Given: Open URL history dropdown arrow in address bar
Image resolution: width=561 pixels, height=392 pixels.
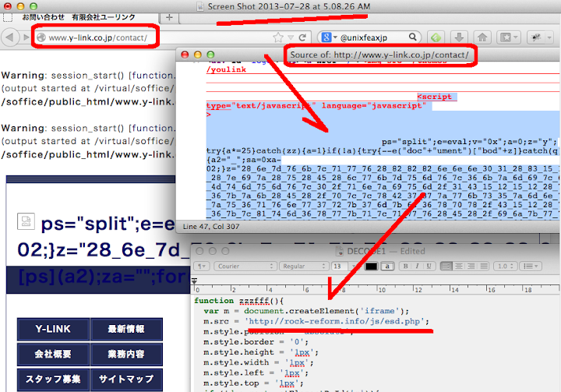Looking at the screenshot, I should pyautogui.click(x=291, y=37).
